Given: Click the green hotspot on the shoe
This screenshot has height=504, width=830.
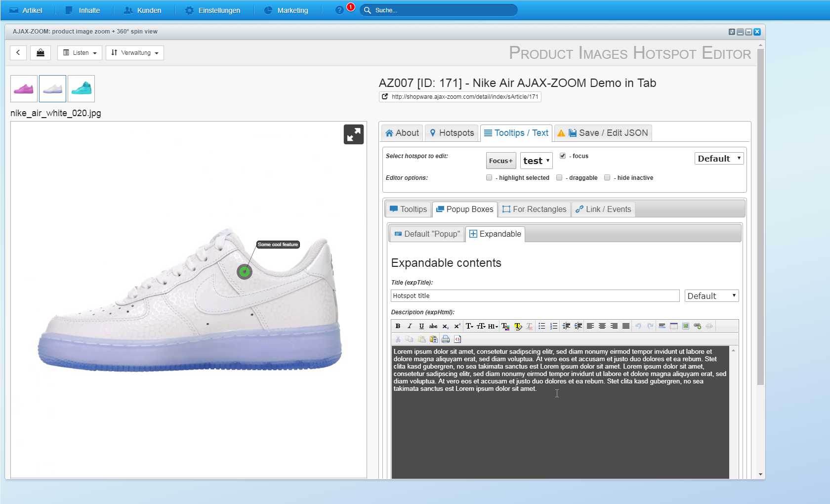Looking at the screenshot, I should [245, 271].
